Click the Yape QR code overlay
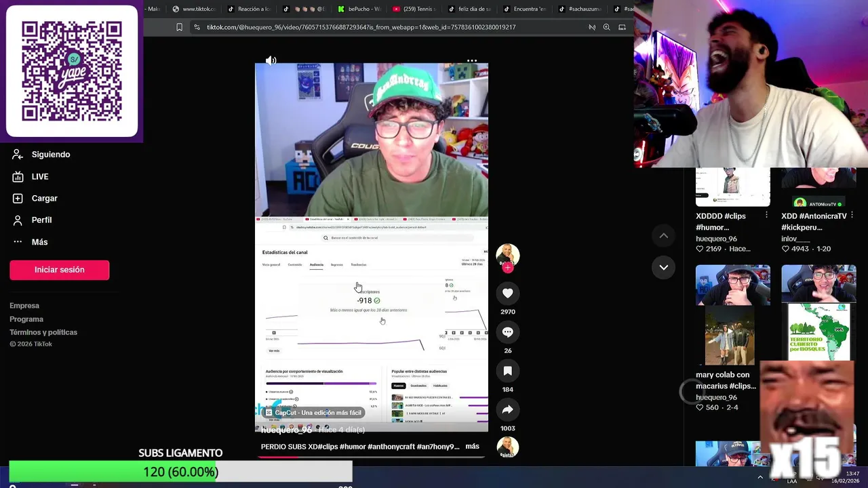This screenshot has width=868, height=488. [x=72, y=71]
